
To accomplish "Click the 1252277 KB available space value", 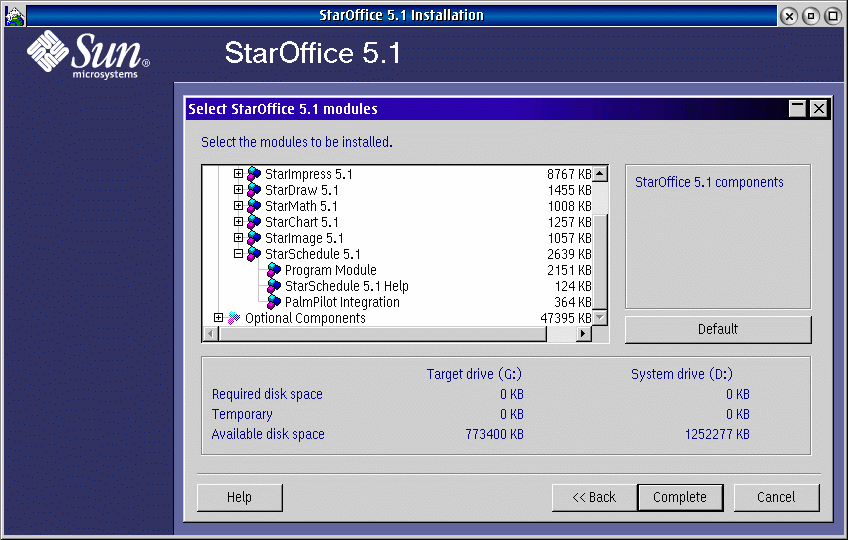I will coord(717,434).
